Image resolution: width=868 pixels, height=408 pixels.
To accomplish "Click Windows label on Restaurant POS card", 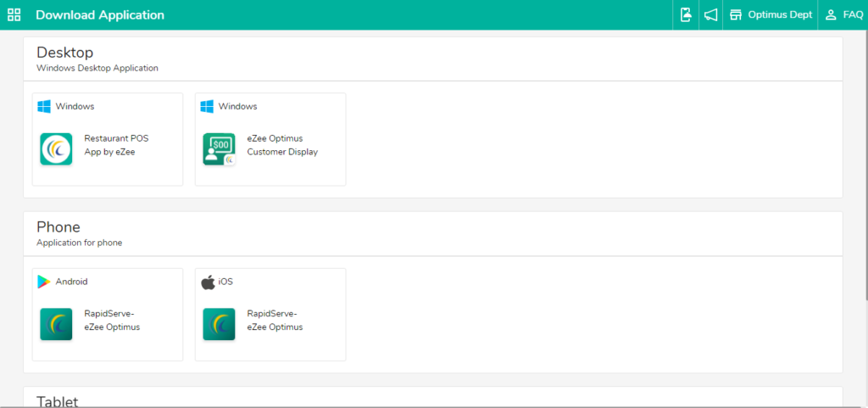I will 75,106.
